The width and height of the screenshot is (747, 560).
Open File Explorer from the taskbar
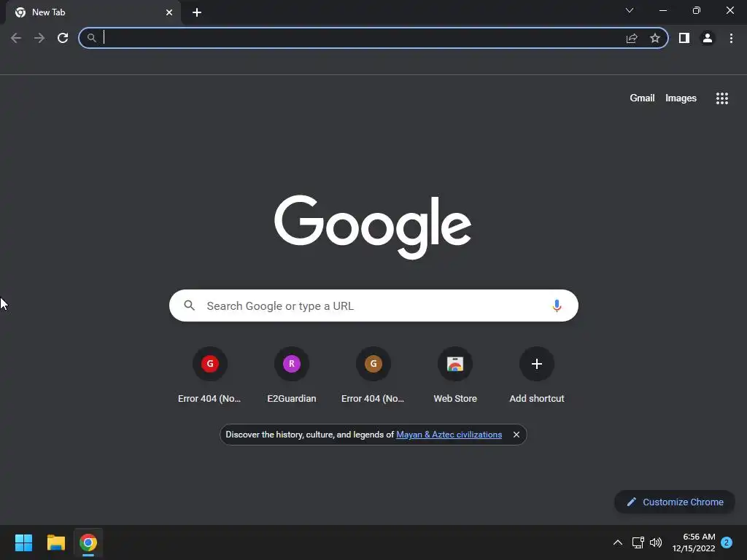pos(55,542)
